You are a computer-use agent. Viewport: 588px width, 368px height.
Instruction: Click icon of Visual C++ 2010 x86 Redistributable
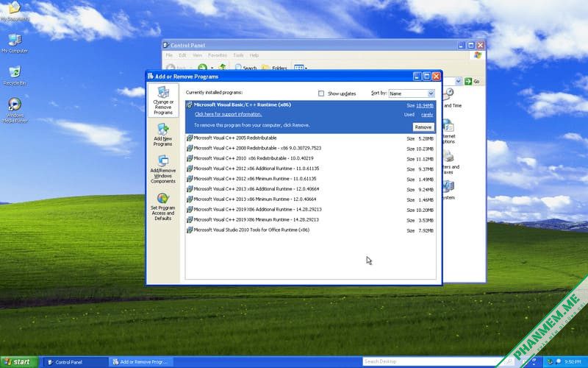pyautogui.click(x=190, y=158)
